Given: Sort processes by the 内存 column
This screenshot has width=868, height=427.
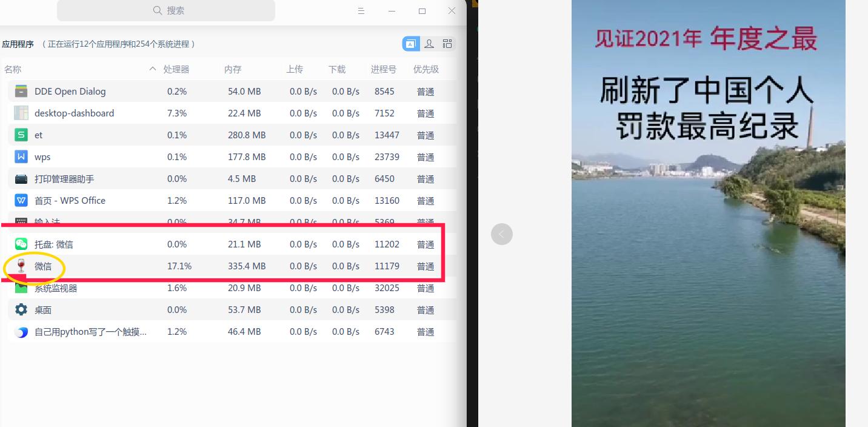Looking at the screenshot, I should pos(233,69).
